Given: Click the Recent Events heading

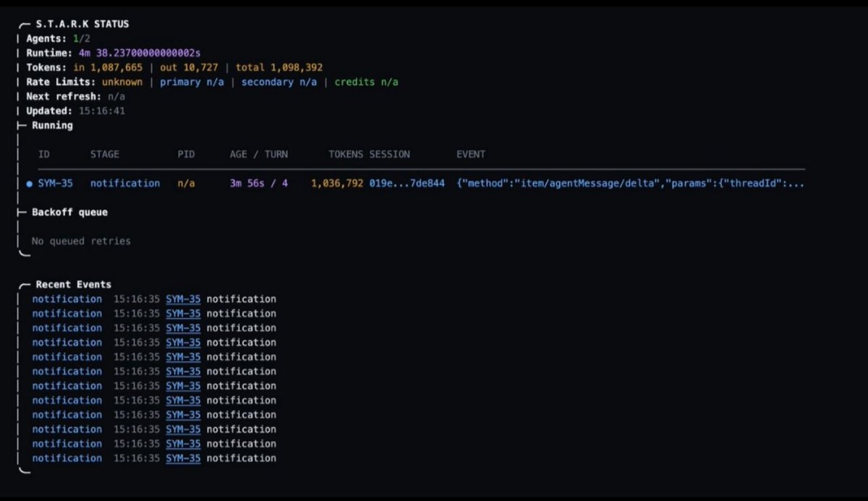Looking at the screenshot, I should (74, 285).
